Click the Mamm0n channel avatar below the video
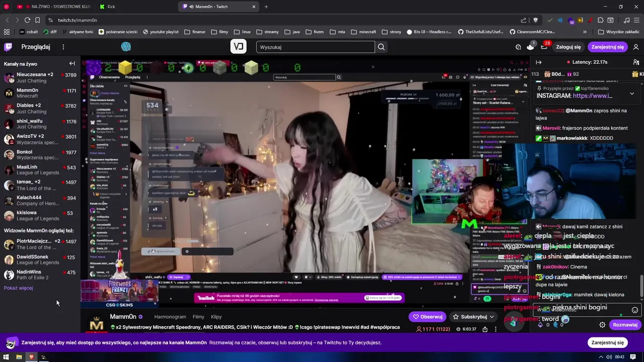The height and width of the screenshot is (362, 644). (97, 323)
